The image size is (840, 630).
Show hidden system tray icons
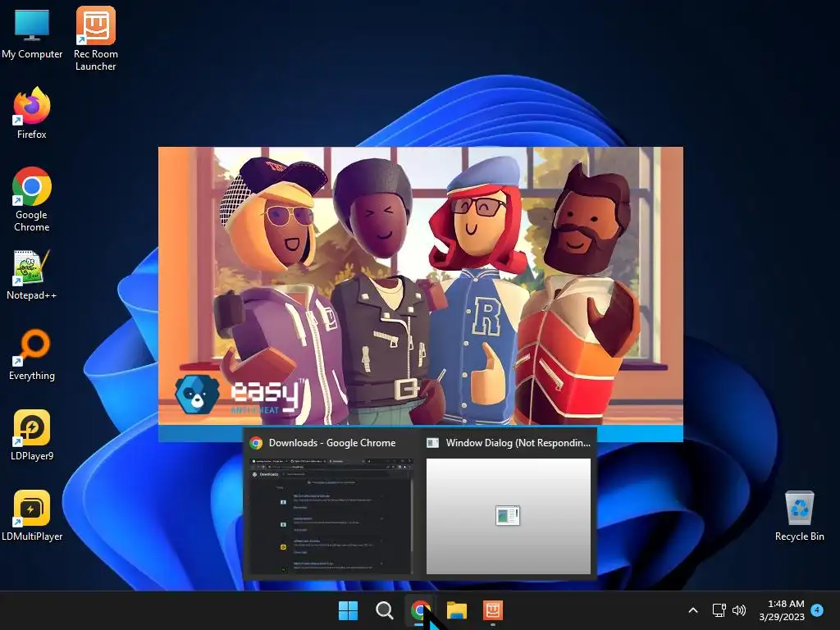(692, 610)
